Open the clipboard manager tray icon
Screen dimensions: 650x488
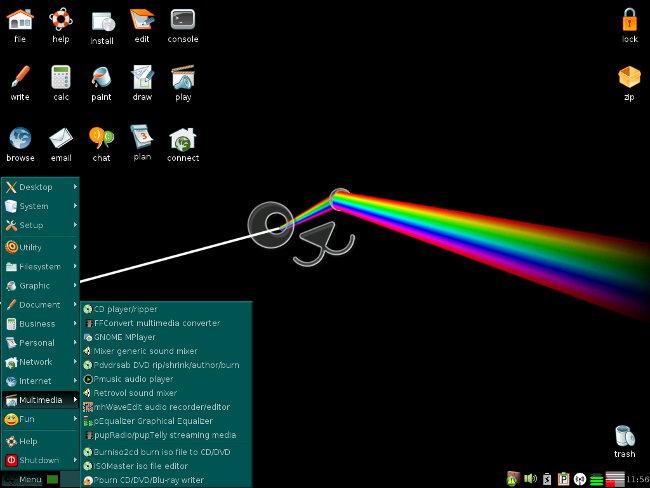[563, 479]
